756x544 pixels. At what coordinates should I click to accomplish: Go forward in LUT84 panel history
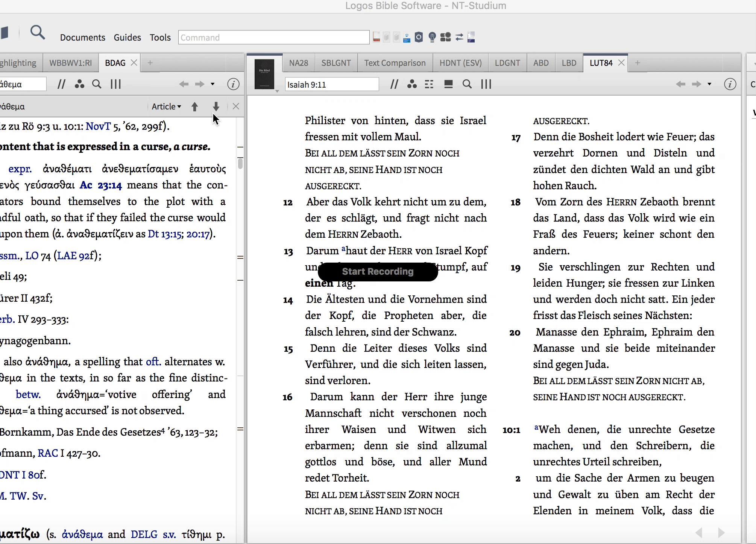[x=697, y=84]
